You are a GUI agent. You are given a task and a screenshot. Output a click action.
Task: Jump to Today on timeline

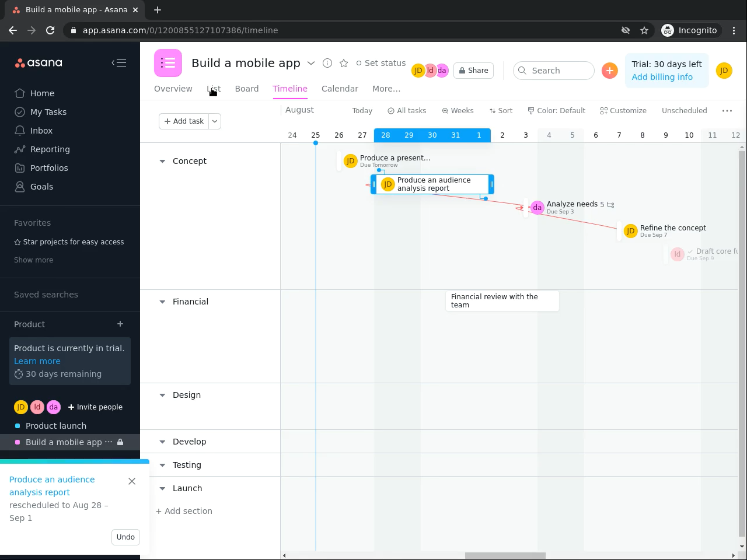coord(362,111)
